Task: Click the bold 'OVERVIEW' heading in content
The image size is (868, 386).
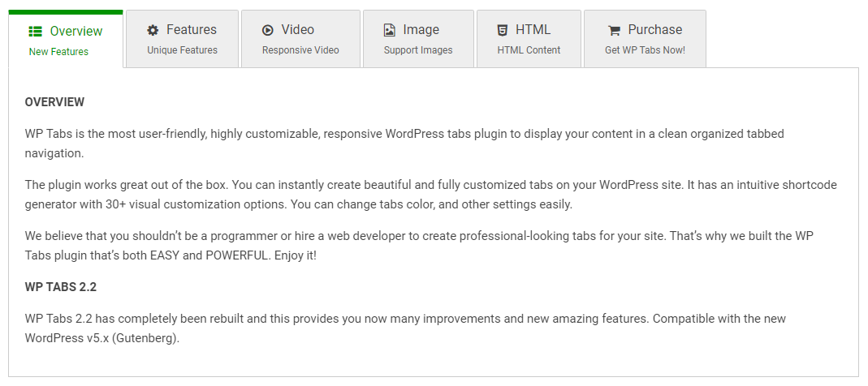Action: click(x=54, y=102)
